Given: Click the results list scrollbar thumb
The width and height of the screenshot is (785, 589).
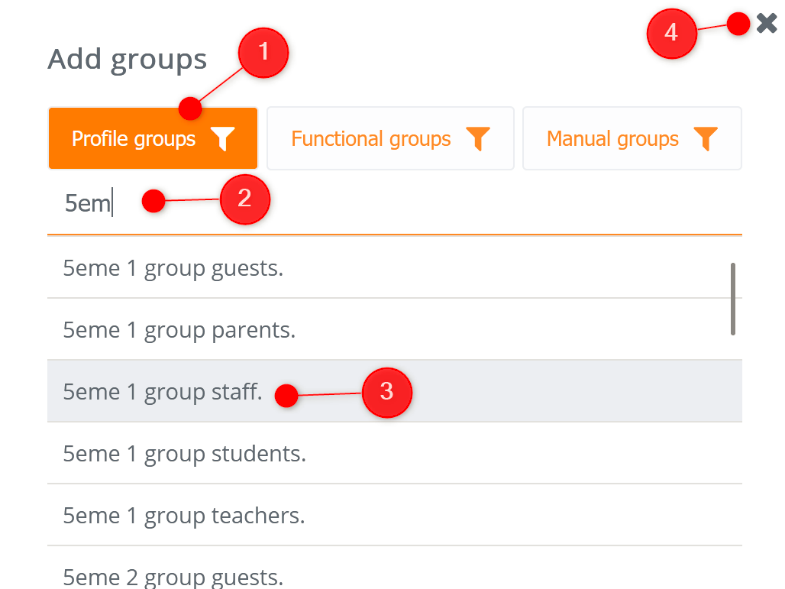Looking at the screenshot, I should (733, 298).
